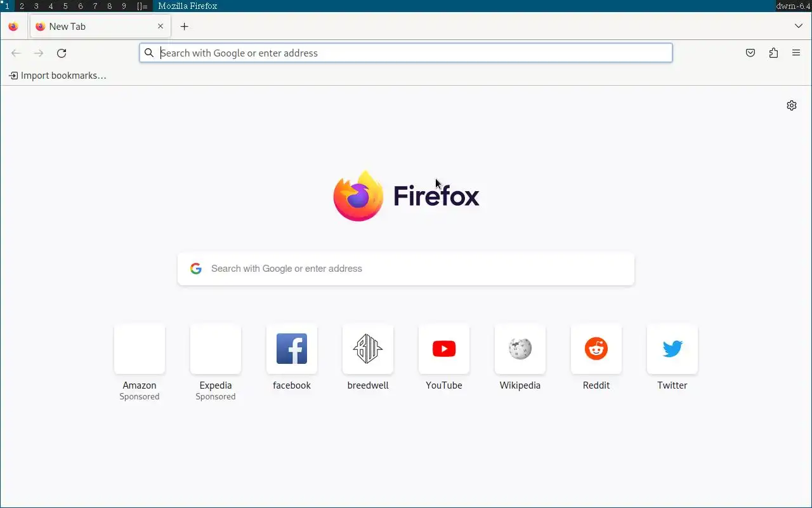Open new tab personalize gear icon
This screenshot has width=812, height=508.
pos(792,105)
